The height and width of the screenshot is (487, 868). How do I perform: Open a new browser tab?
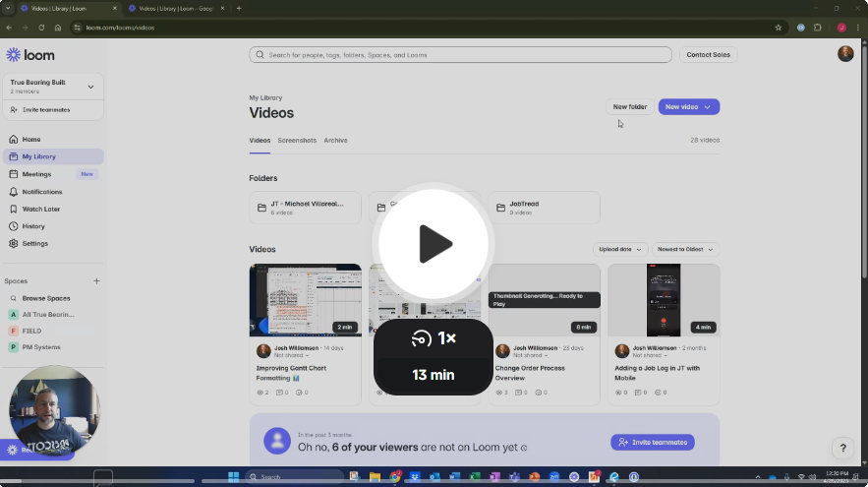239,8
